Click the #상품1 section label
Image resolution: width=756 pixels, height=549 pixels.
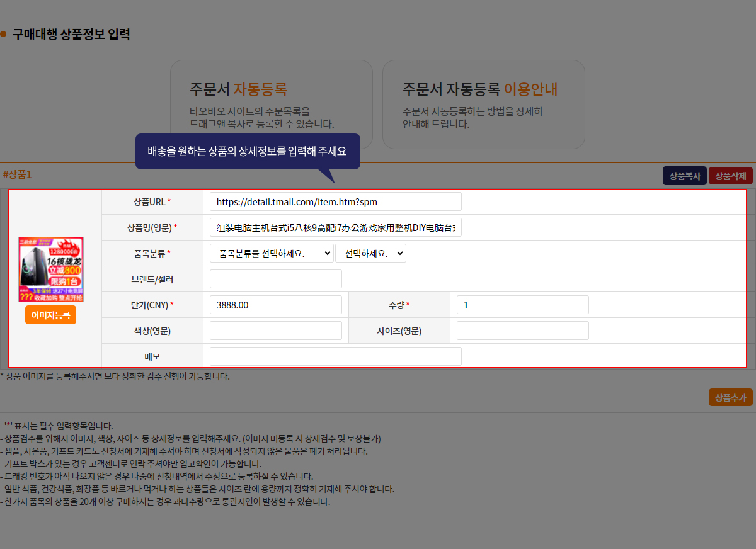pos(17,174)
